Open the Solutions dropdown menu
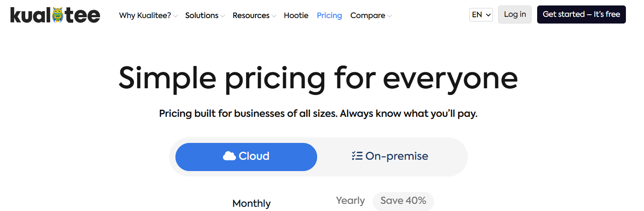Screen dimensions: 644x211 205,16
